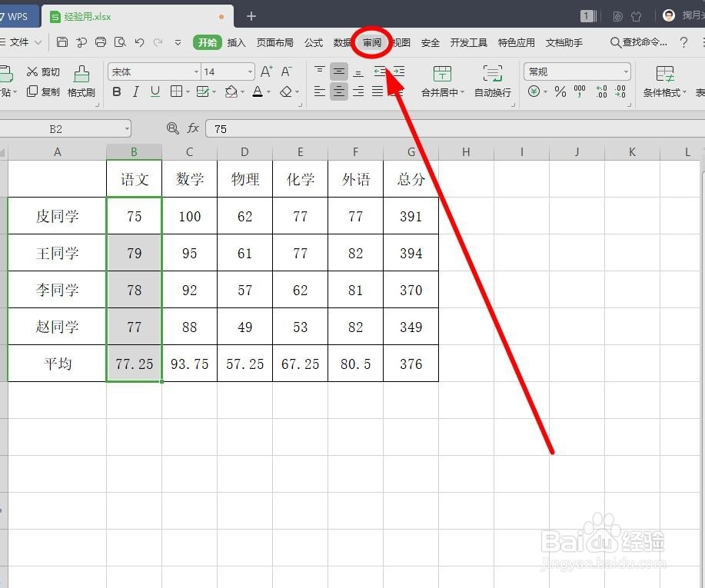Click the Copy (复制) button
Screen dimensions: 705x588
(43, 91)
